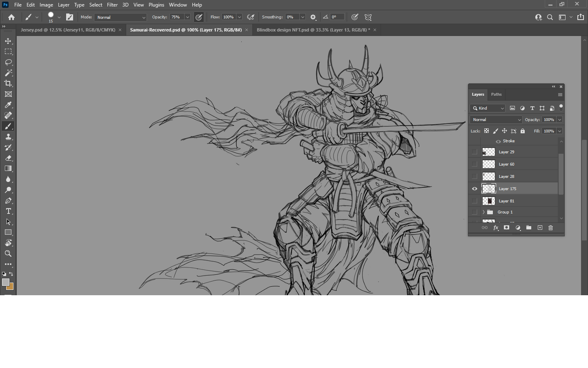Open brush Opacity slider dropdown
The image size is (588, 368).
(187, 17)
